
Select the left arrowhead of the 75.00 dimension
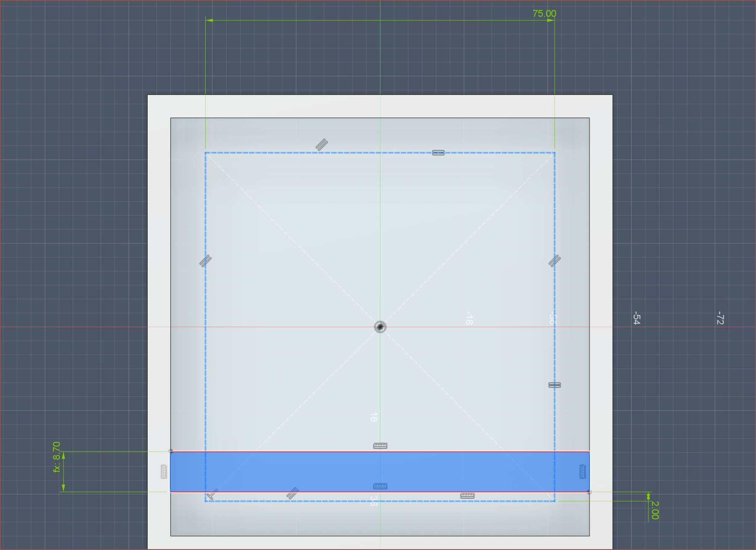click(x=209, y=20)
